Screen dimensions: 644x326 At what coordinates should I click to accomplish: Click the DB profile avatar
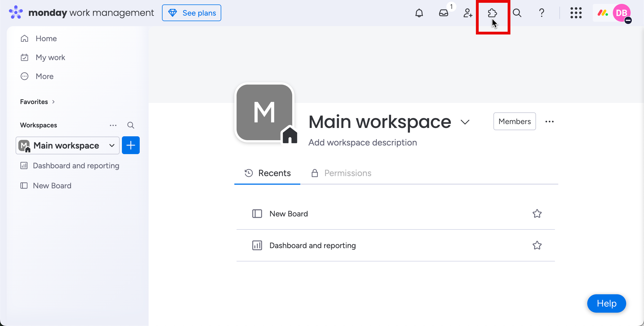coord(621,13)
